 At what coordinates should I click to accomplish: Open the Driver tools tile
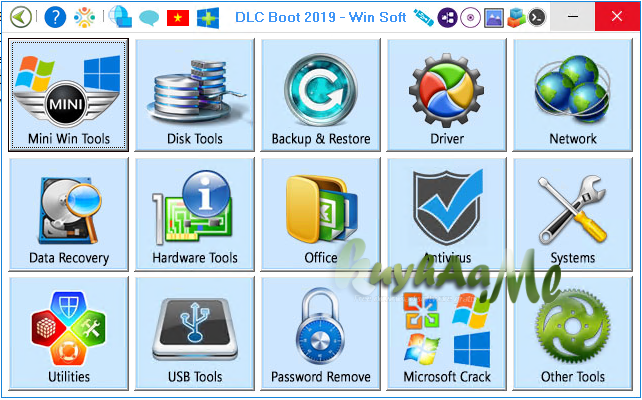447,95
